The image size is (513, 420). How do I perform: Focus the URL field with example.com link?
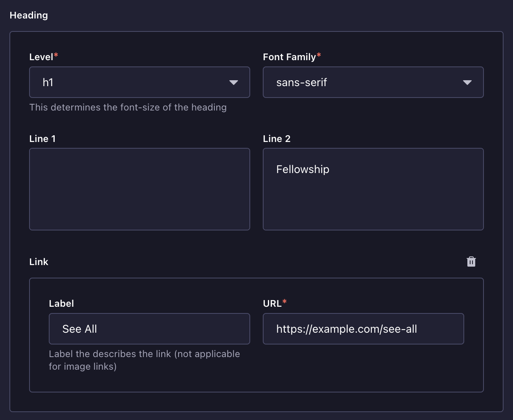point(363,329)
